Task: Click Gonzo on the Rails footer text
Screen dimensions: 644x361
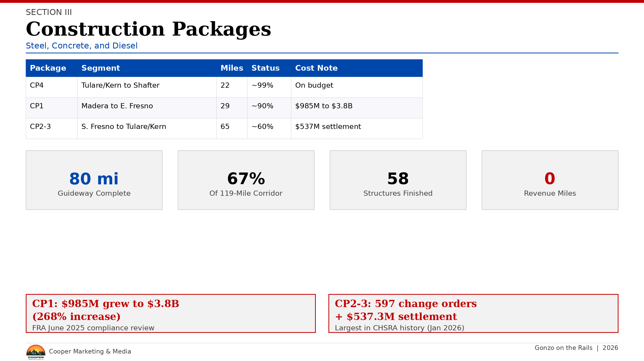Action: tap(563, 348)
